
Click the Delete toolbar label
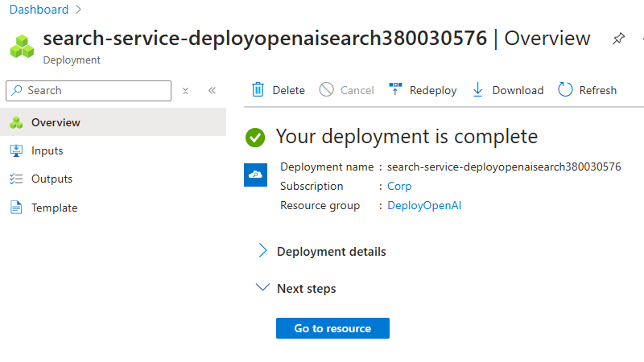point(289,90)
